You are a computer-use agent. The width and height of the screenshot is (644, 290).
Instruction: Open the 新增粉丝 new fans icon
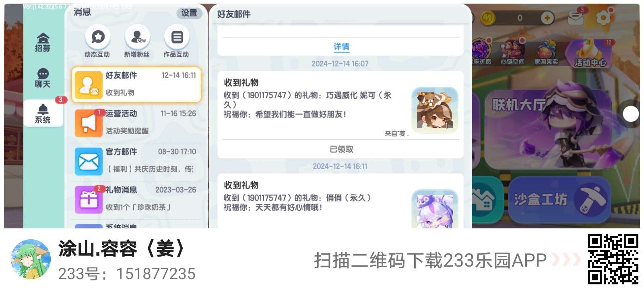click(137, 42)
